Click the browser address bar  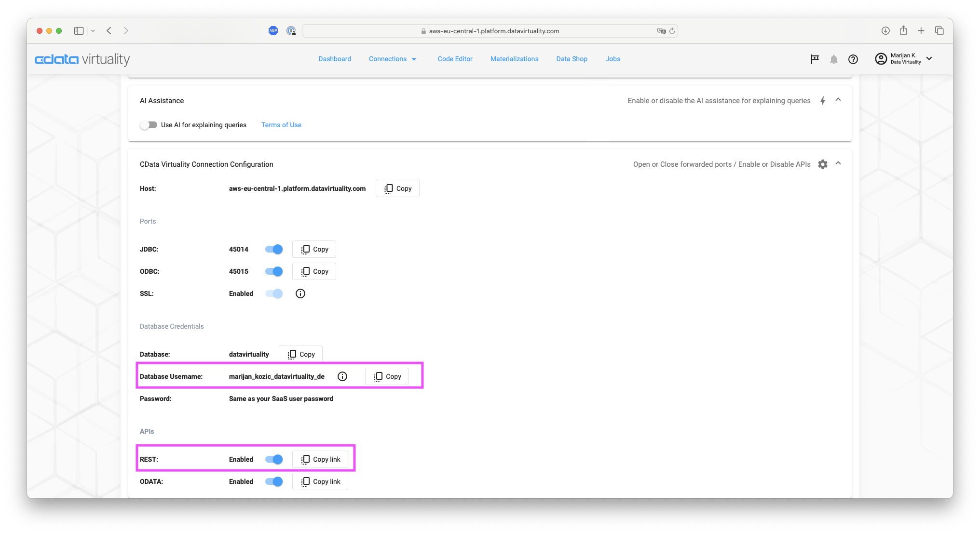tap(490, 31)
